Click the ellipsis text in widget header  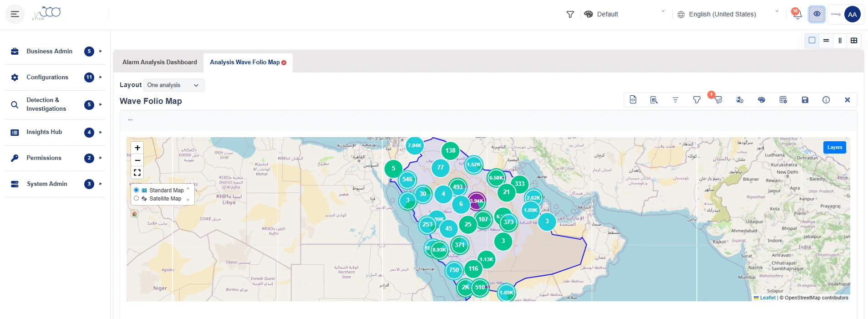[x=130, y=119]
